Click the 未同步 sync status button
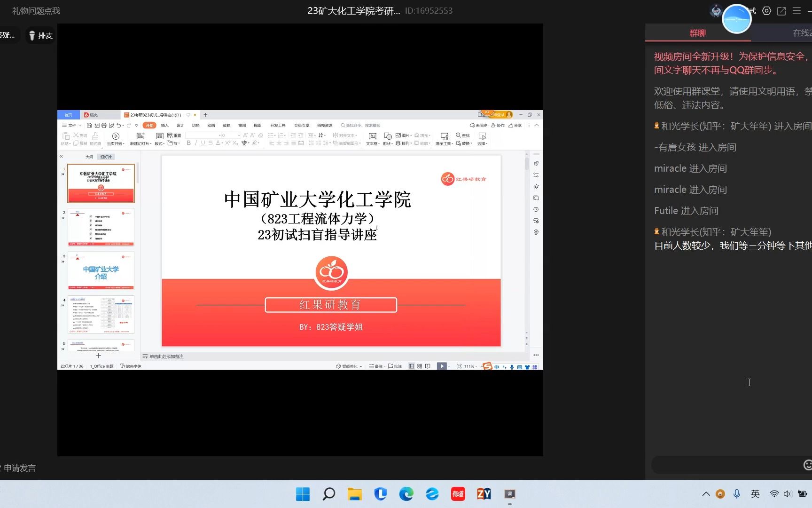The height and width of the screenshot is (508, 812). (x=478, y=126)
